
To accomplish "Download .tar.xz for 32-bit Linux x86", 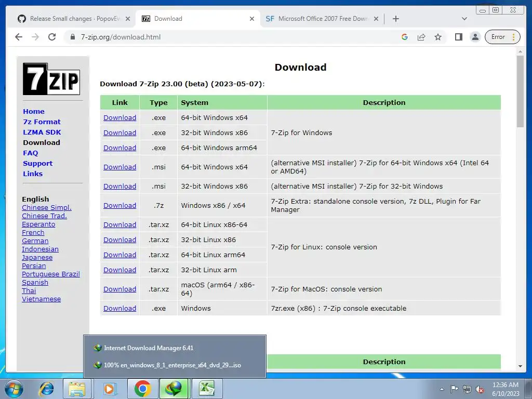I will pyautogui.click(x=120, y=240).
